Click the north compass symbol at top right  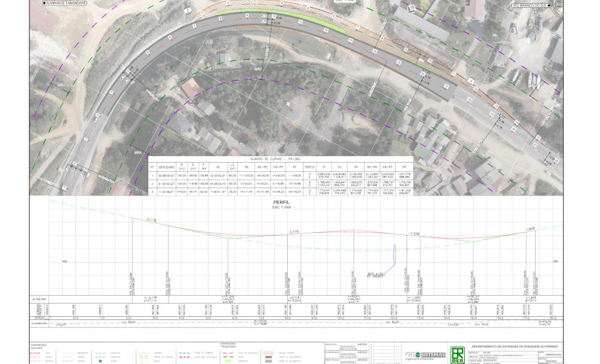(555, 5)
